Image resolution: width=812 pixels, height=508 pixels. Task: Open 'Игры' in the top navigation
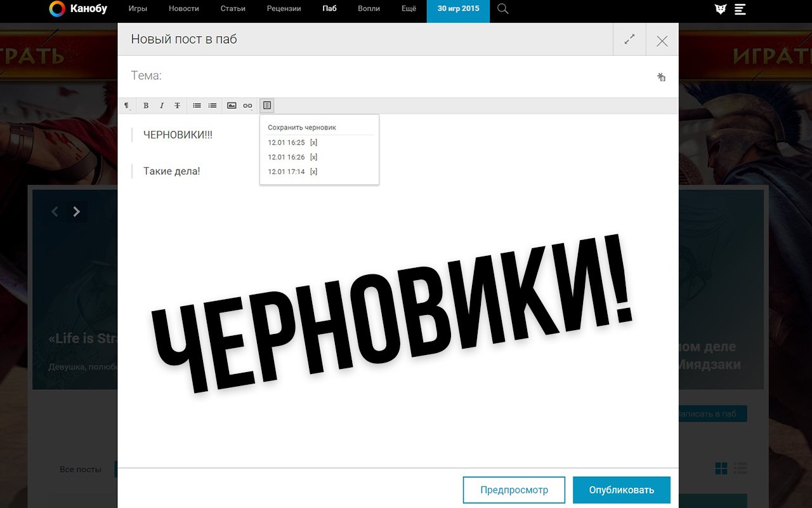click(138, 9)
